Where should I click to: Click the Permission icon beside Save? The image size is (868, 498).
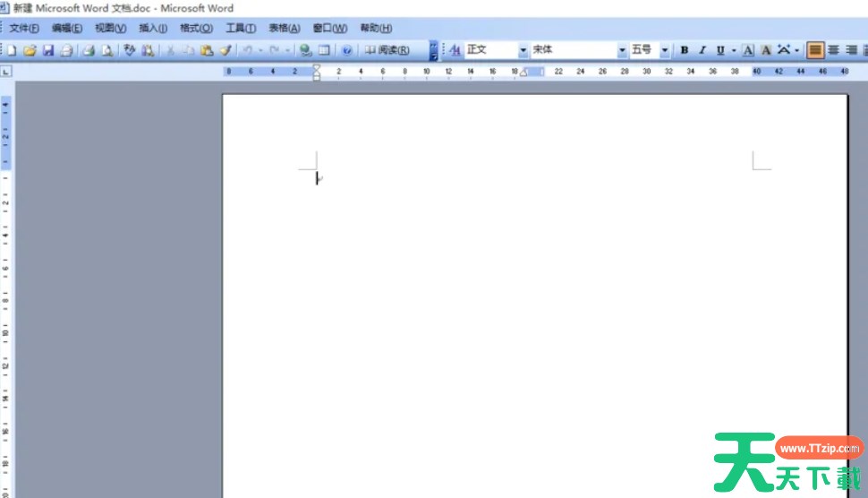coord(66,50)
